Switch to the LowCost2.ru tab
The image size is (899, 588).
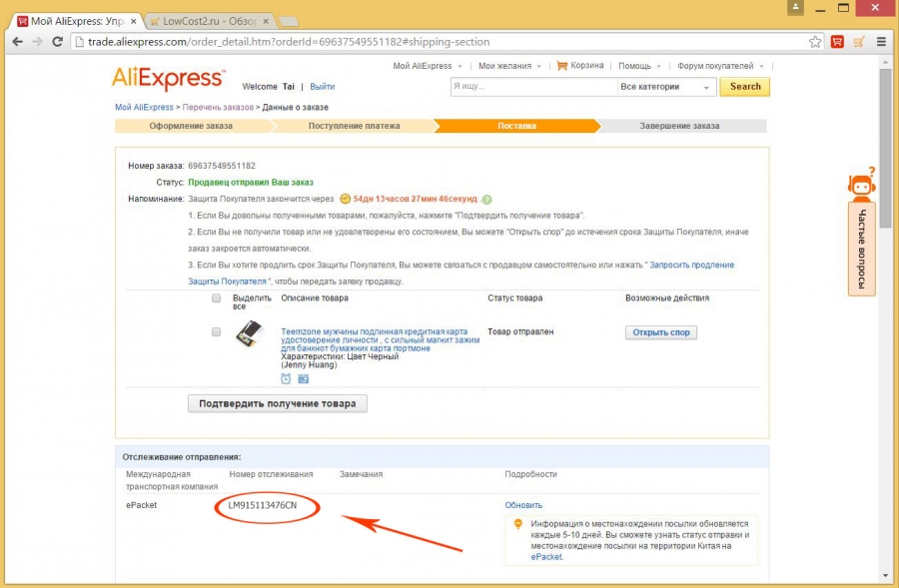pos(210,21)
